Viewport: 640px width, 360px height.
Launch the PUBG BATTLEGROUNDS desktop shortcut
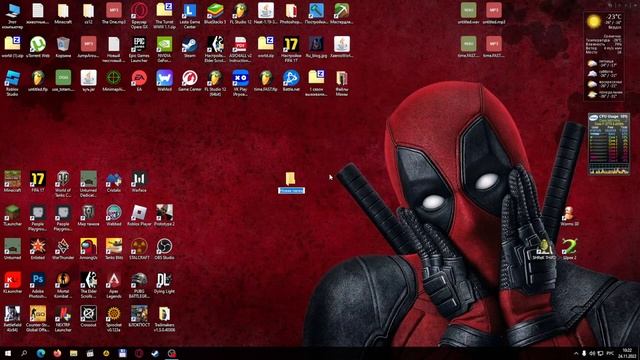coord(139,285)
